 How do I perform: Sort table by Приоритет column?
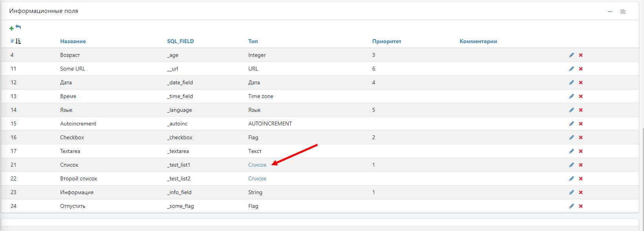[386, 41]
